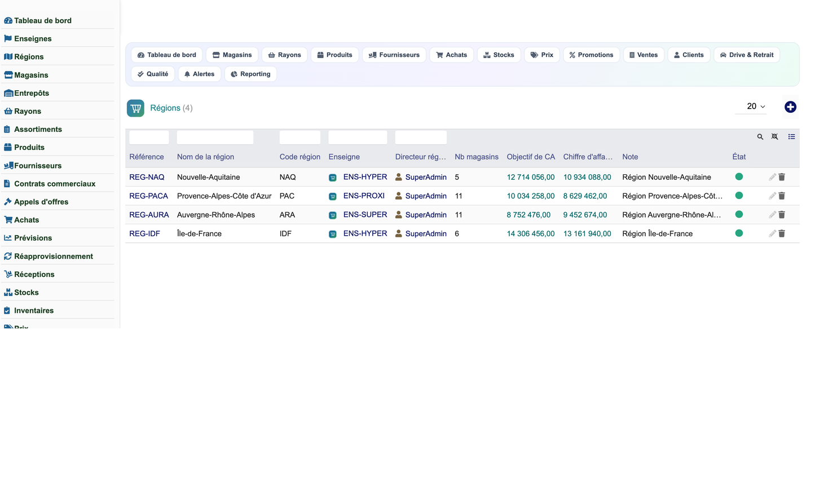Image resolution: width=815 pixels, height=504 pixels.
Task: Click the Régions shopping cart header icon
Action: (x=135, y=108)
